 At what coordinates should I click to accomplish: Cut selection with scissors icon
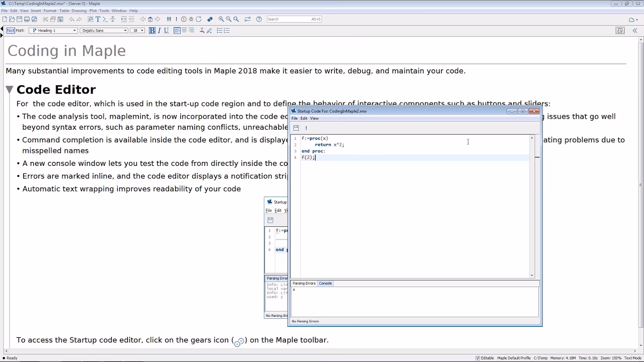(45, 19)
